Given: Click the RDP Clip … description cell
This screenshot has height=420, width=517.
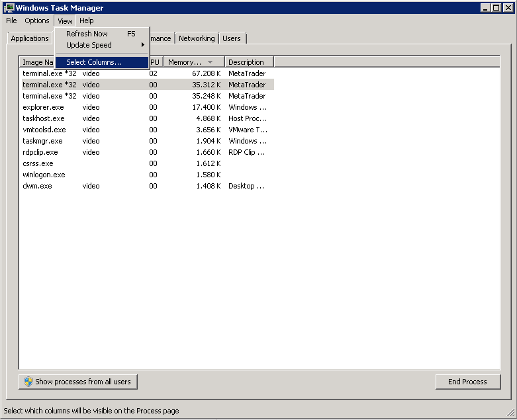Looking at the screenshot, I should (247, 152).
